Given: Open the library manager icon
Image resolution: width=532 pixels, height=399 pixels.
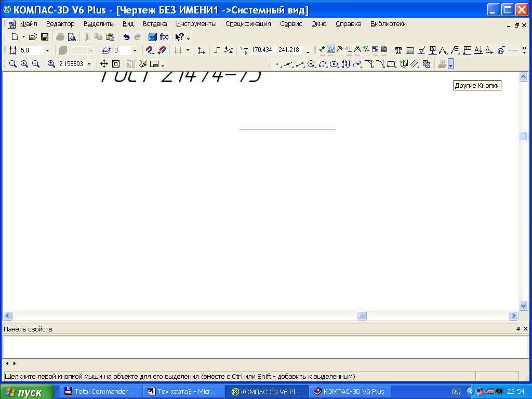Looking at the screenshot, I should point(153,37).
